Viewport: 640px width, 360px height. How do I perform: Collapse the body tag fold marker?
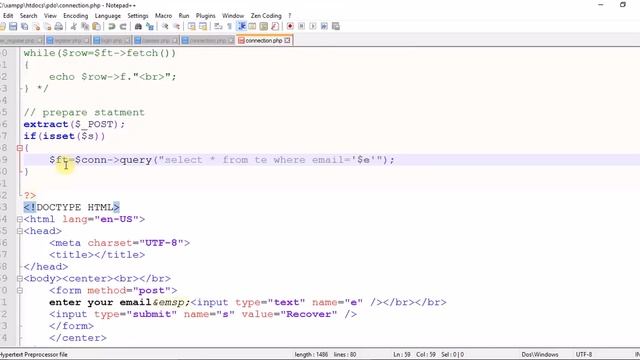[20, 278]
